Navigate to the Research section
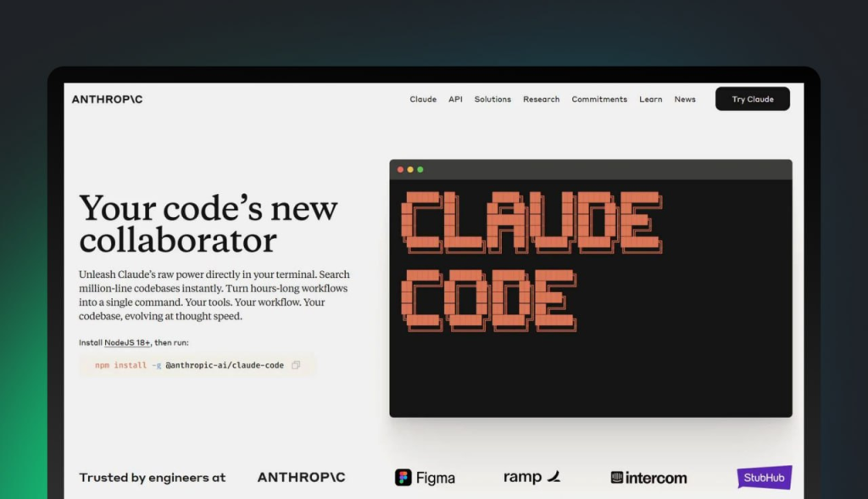The width and height of the screenshot is (868, 499). pyautogui.click(x=541, y=99)
